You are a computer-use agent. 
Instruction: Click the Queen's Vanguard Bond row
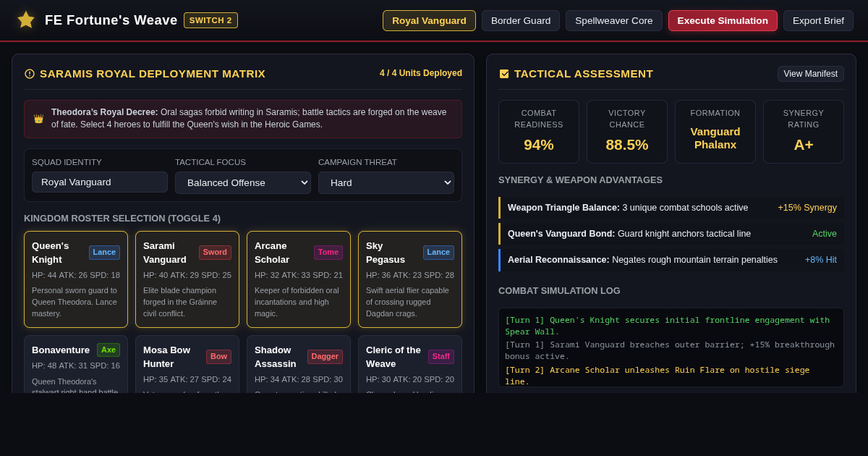click(671, 234)
